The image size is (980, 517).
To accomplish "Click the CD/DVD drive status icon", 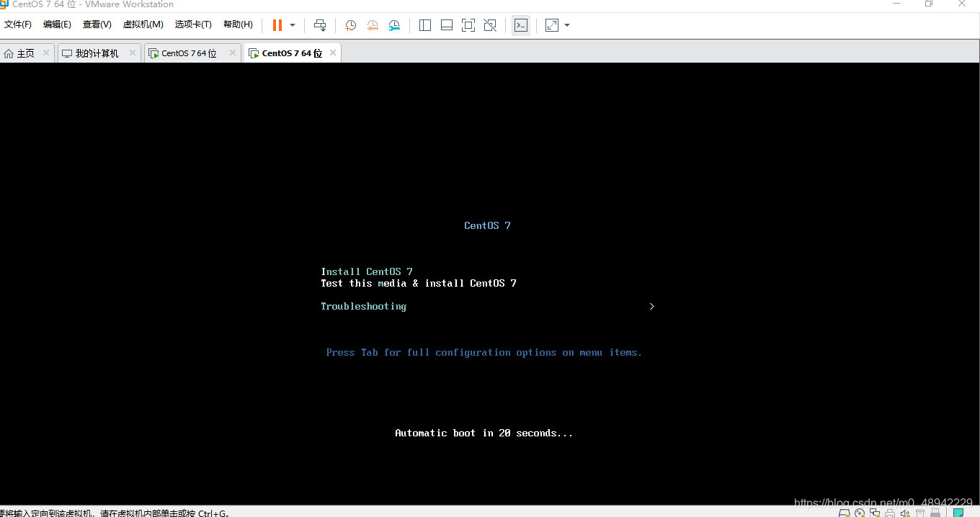I will coord(860,513).
